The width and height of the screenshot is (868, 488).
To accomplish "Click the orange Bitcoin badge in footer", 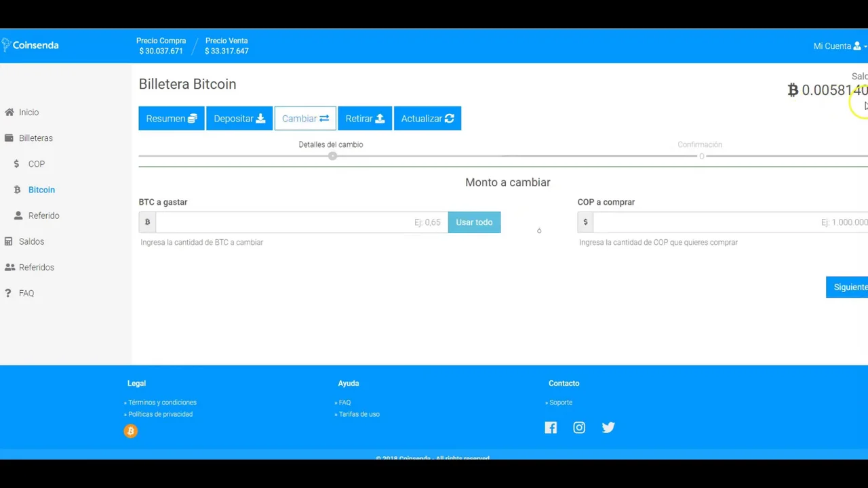I will point(131,431).
